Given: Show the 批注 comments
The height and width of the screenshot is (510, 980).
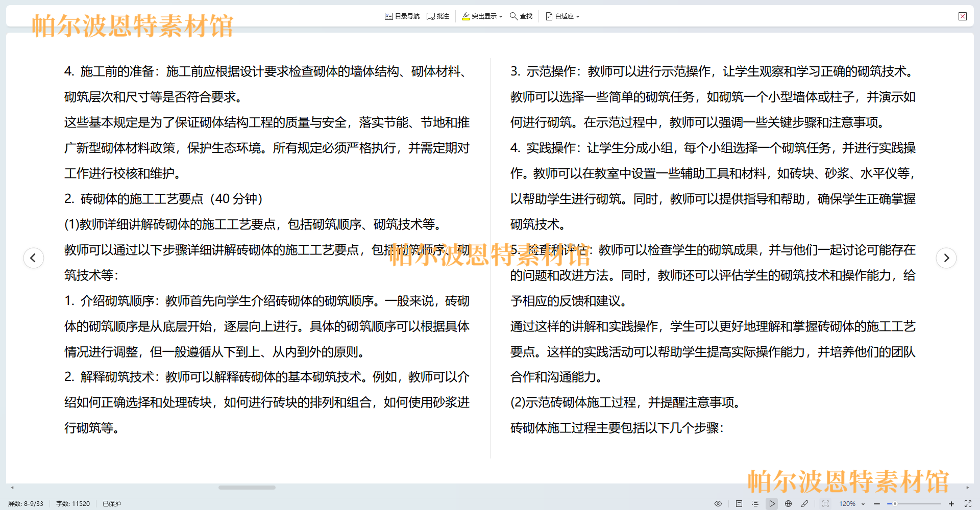Looking at the screenshot, I should (x=438, y=16).
